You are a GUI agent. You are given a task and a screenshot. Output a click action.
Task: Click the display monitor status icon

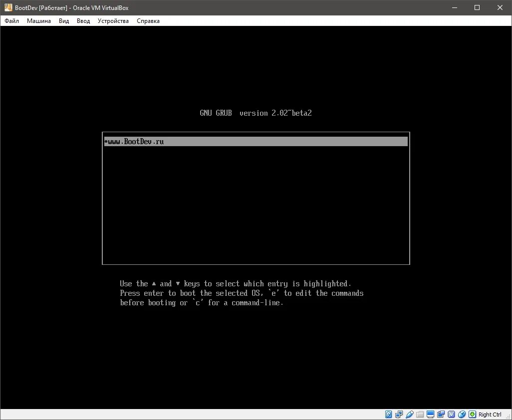point(430,415)
